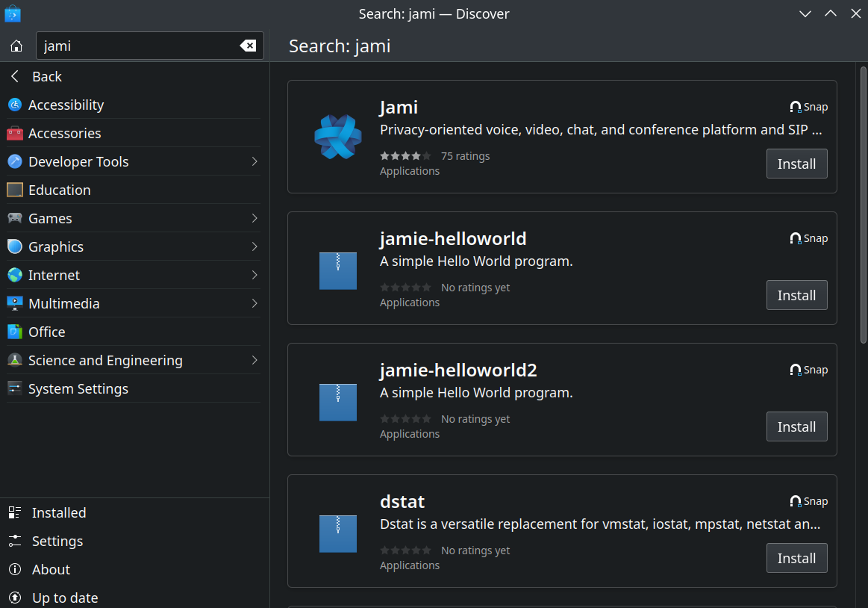Click the Snap source badge on dstat
Viewport: 868px width, 608px height.
tap(809, 502)
